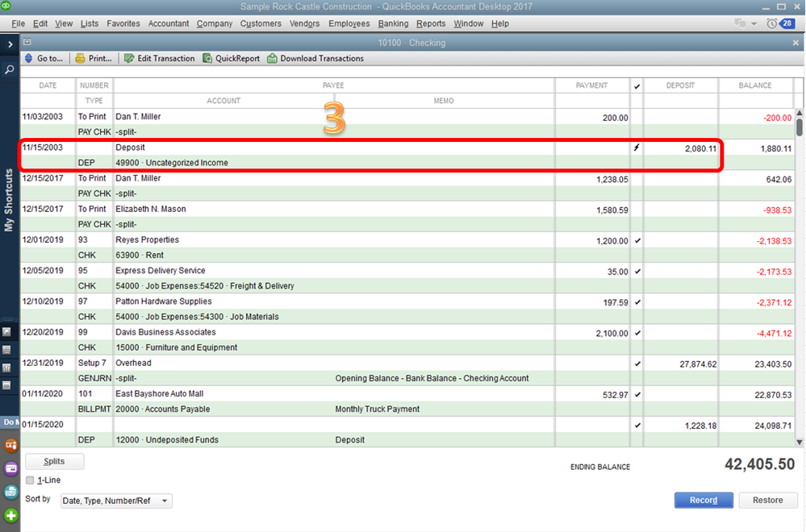Click the Go to... toolbar button
806x532 pixels.
(44, 59)
